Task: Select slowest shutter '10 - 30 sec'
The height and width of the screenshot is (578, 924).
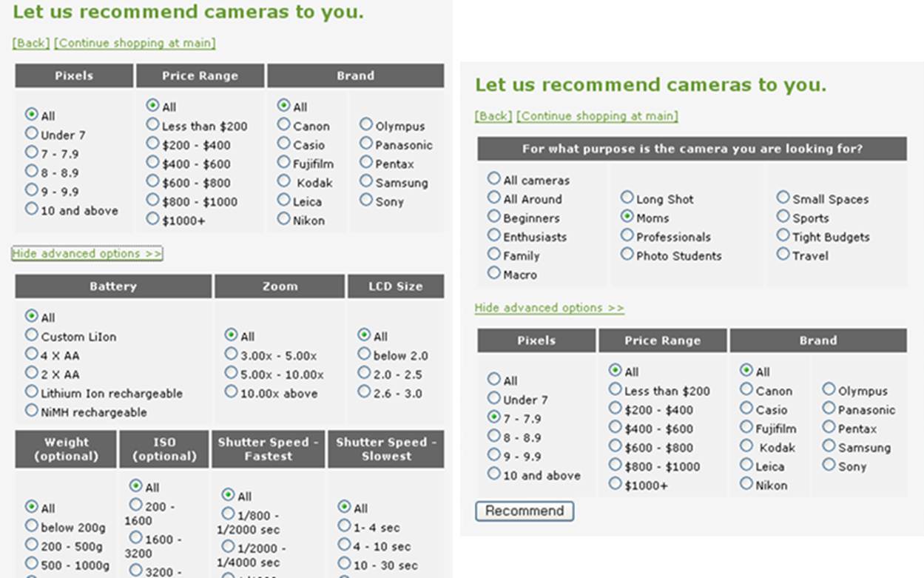Action: coord(344,564)
